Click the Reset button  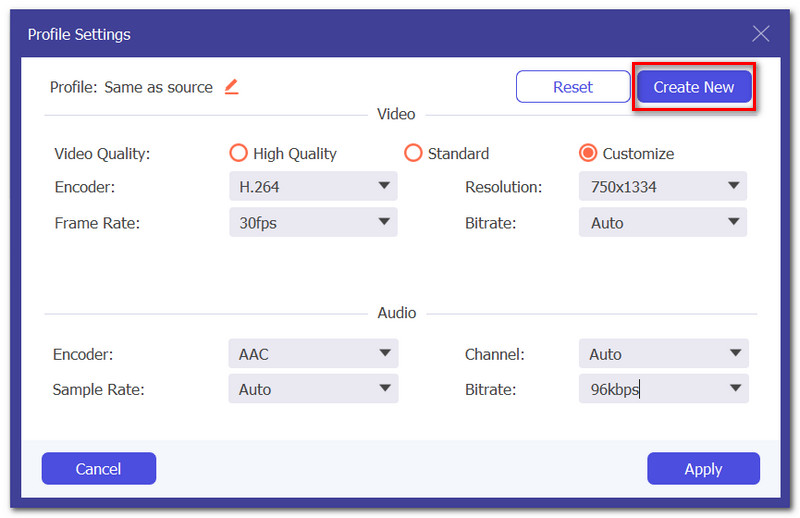click(x=573, y=87)
